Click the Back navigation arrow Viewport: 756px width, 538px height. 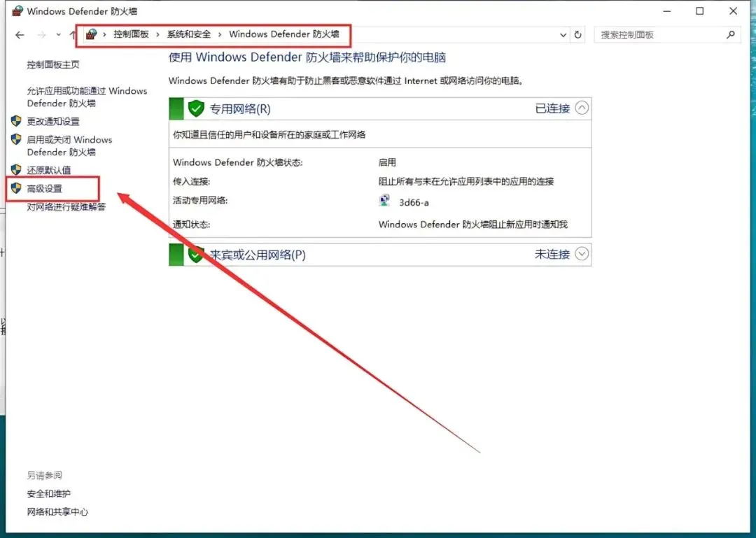coord(20,35)
